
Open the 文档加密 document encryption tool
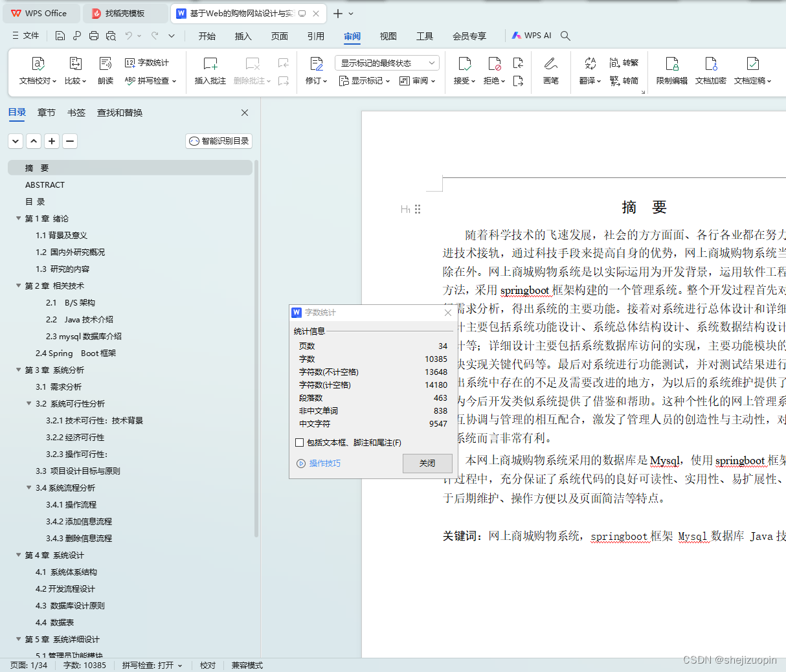point(710,71)
